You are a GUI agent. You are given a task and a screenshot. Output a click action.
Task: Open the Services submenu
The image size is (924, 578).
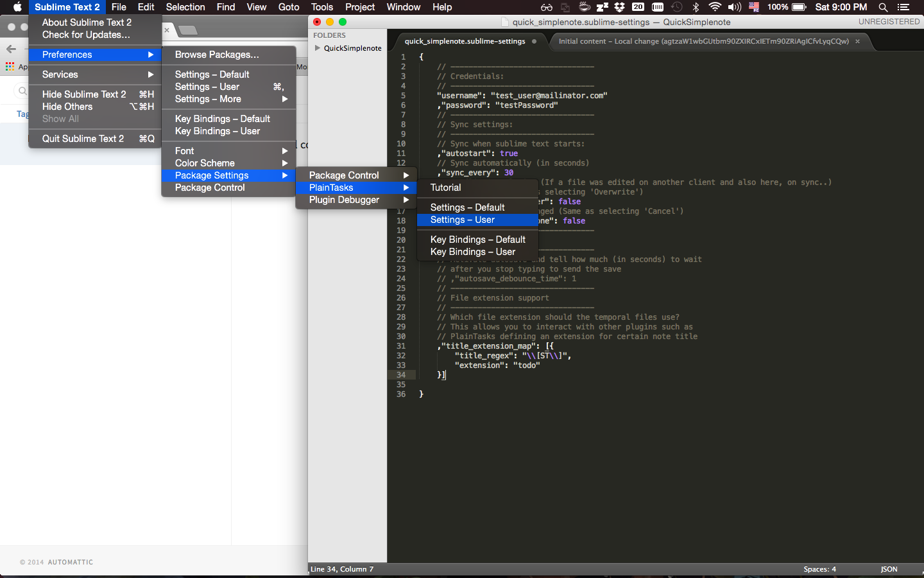coord(95,74)
